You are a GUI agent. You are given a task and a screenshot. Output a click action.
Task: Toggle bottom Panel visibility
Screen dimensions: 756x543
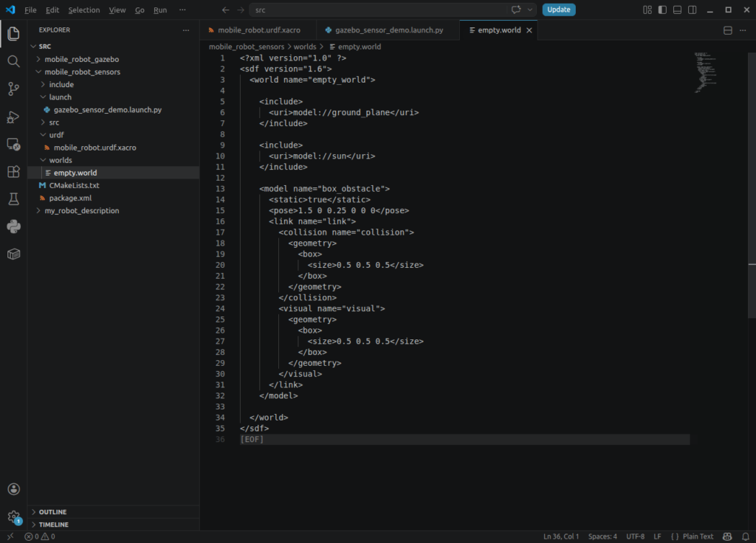[678, 10]
